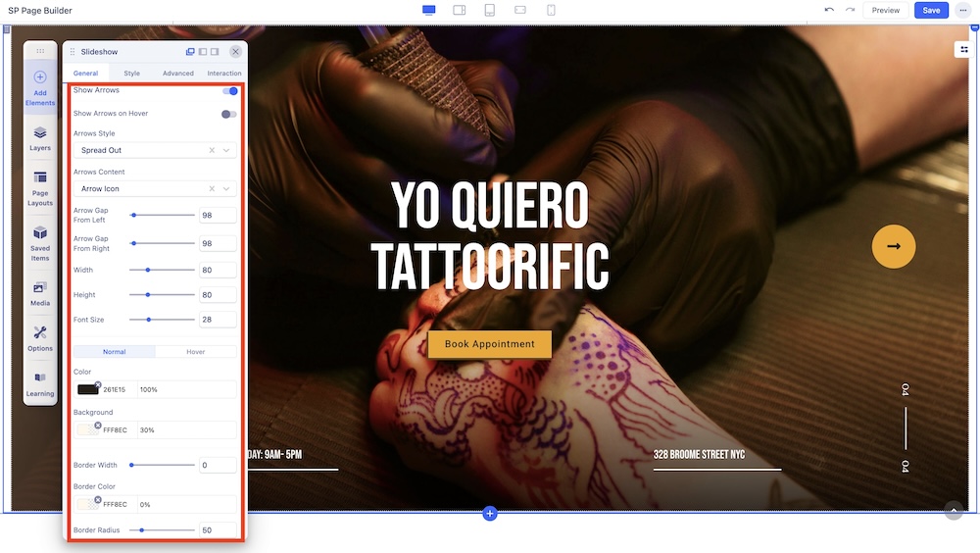
Task: Click the scroll-to-top chevron button
Action: coord(954,511)
